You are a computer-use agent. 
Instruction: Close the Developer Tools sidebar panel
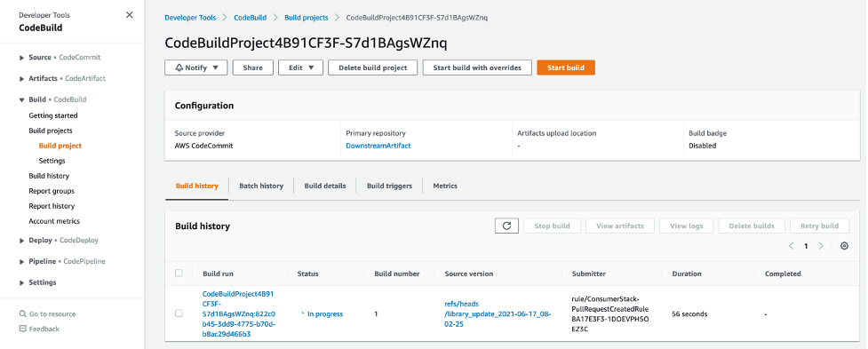click(x=130, y=15)
